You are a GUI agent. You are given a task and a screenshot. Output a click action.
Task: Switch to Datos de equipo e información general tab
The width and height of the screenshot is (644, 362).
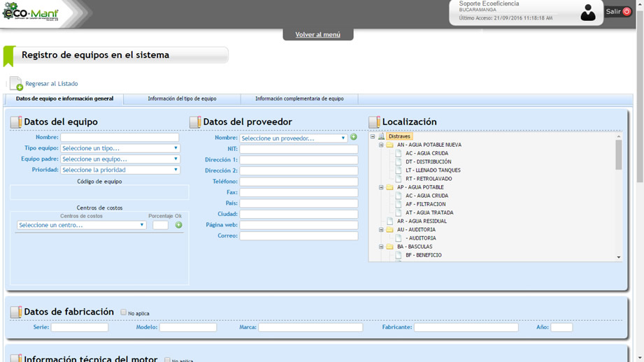point(64,99)
